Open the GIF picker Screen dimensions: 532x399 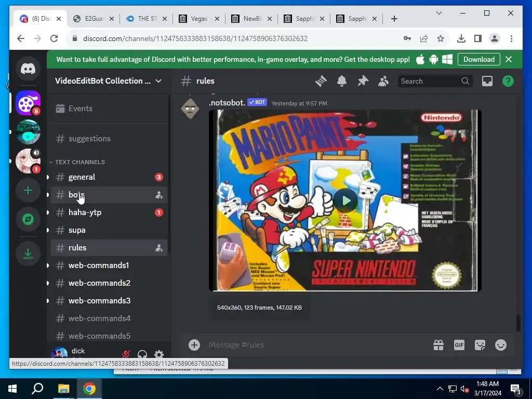coord(459,345)
